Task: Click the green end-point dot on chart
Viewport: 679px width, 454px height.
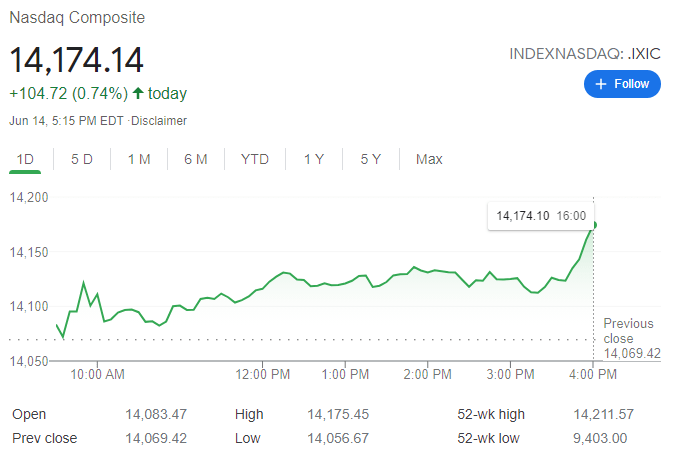Action: click(594, 225)
